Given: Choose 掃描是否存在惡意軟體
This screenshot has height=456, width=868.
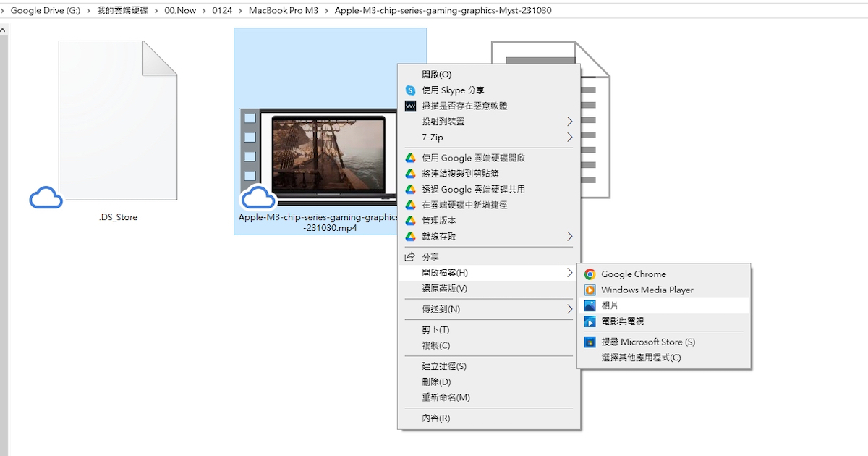Looking at the screenshot, I should [x=489, y=106].
